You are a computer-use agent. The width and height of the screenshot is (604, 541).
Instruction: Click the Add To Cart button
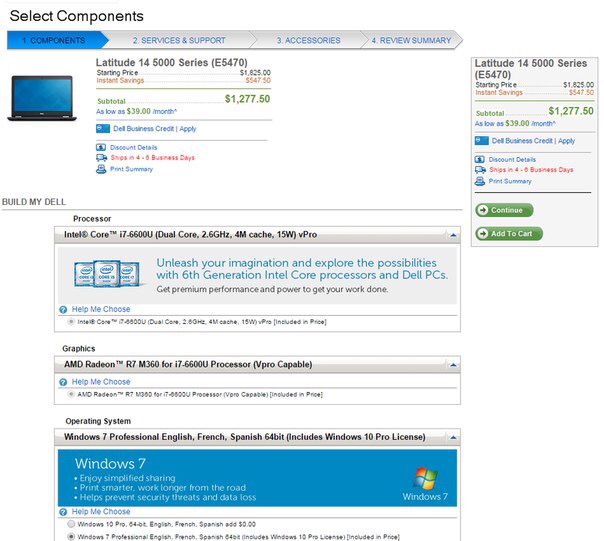tap(509, 234)
